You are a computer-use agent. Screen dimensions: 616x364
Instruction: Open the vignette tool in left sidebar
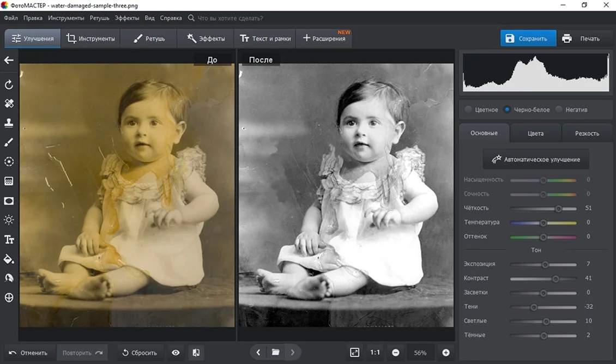pos(9,201)
